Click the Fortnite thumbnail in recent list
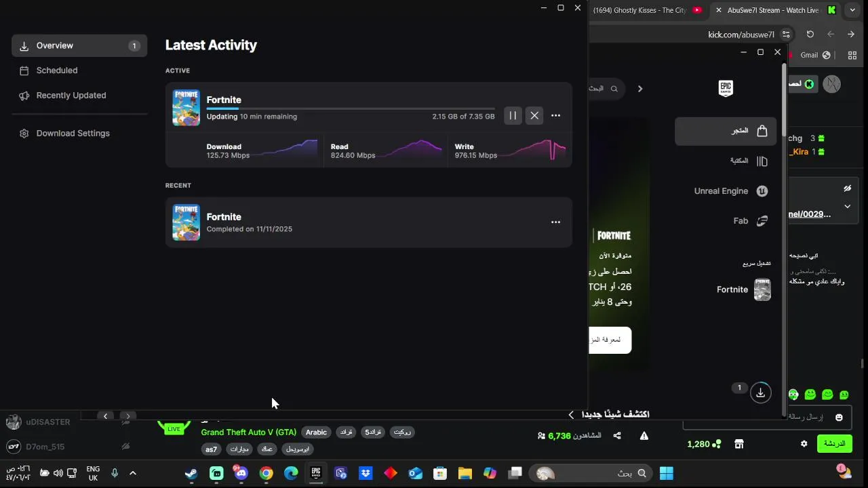868x488 pixels. 186,222
